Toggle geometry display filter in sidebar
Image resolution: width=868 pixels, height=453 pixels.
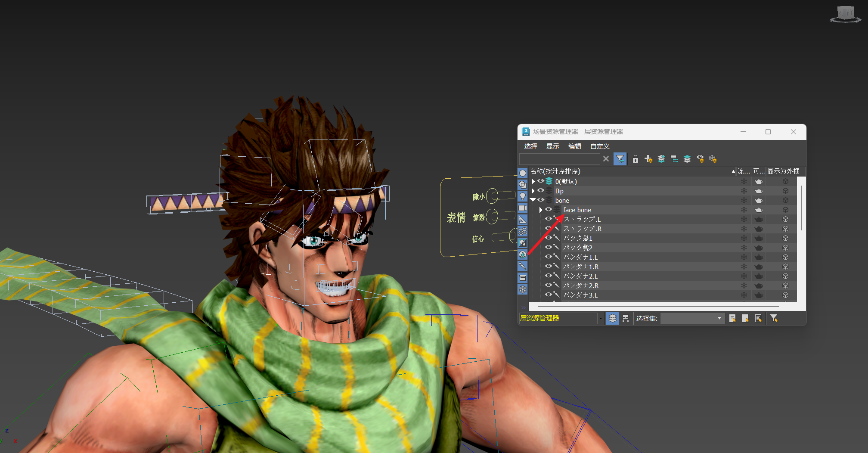click(x=523, y=173)
